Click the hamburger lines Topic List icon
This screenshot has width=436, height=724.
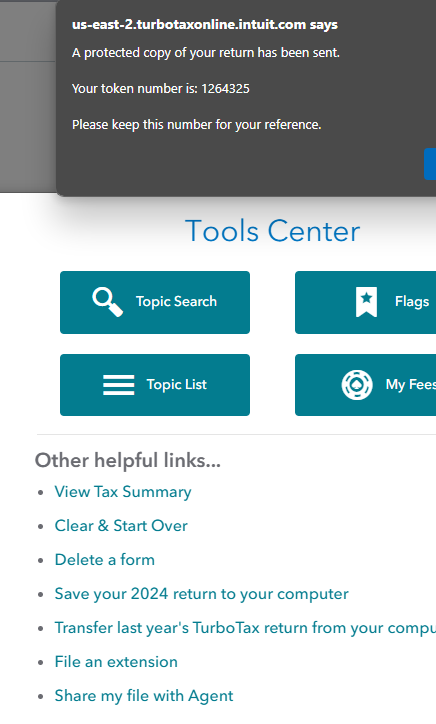(x=119, y=385)
